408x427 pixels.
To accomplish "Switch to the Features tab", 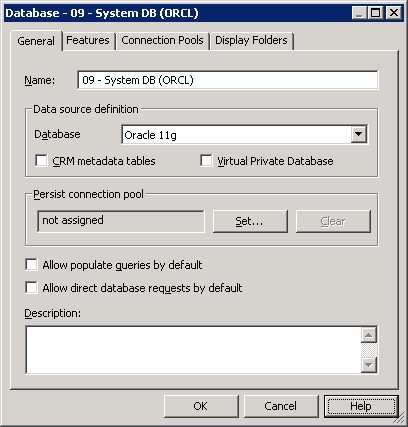I will tap(88, 41).
